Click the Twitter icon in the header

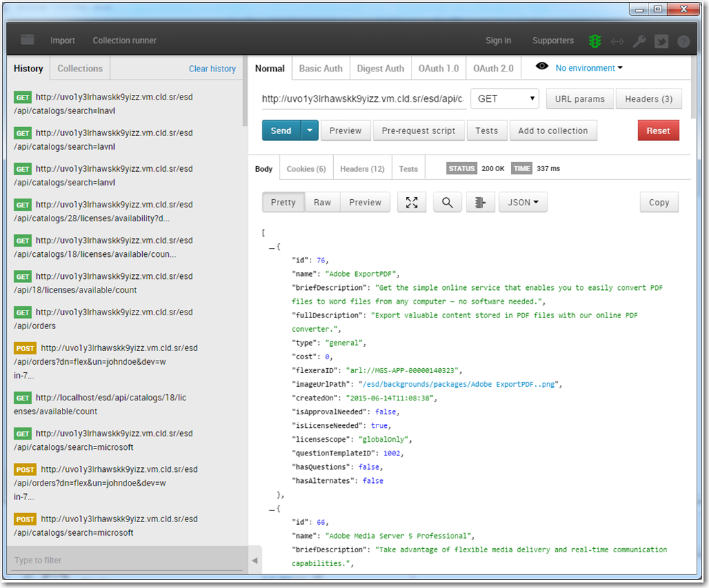pos(661,41)
